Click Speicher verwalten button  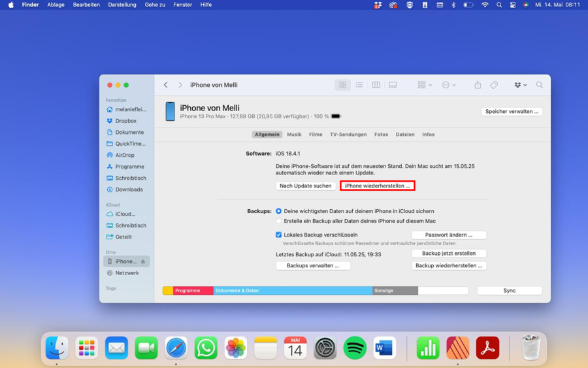(x=512, y=111)
